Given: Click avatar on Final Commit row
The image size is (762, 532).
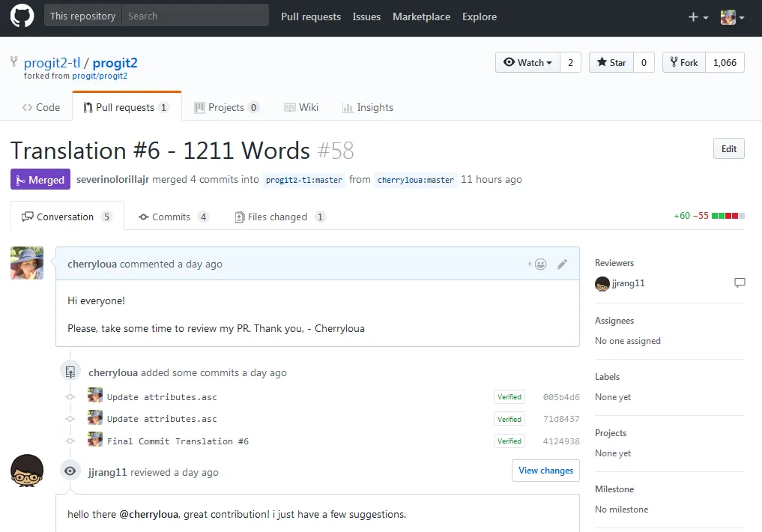Looking at the screenshot, I should 95,439.
